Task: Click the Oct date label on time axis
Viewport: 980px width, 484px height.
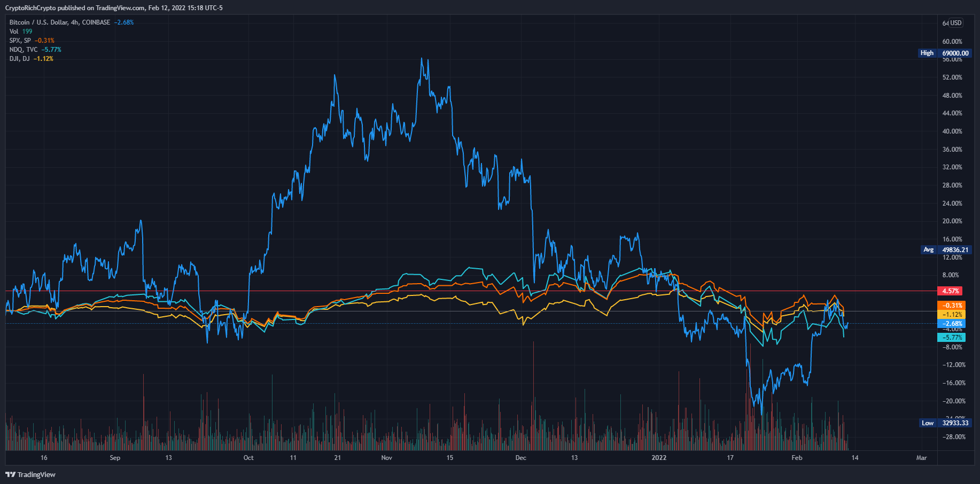Action: tap(248, 458)
